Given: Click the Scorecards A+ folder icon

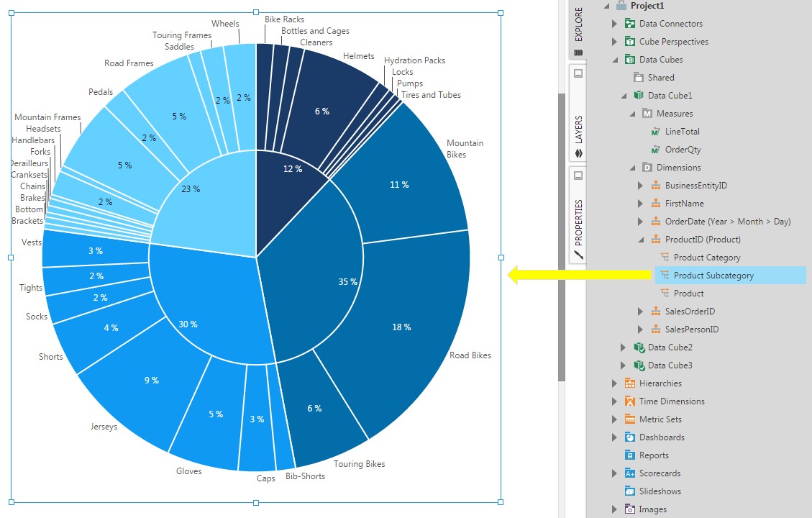Looking at the screenshot, I should [630, 473].
